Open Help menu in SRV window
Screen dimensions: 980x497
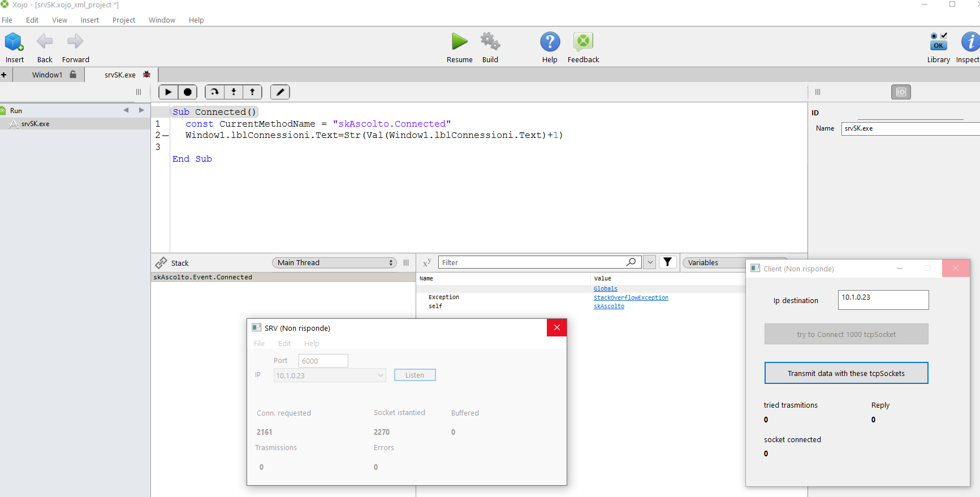pyautogui.click(x=312, y=343)
